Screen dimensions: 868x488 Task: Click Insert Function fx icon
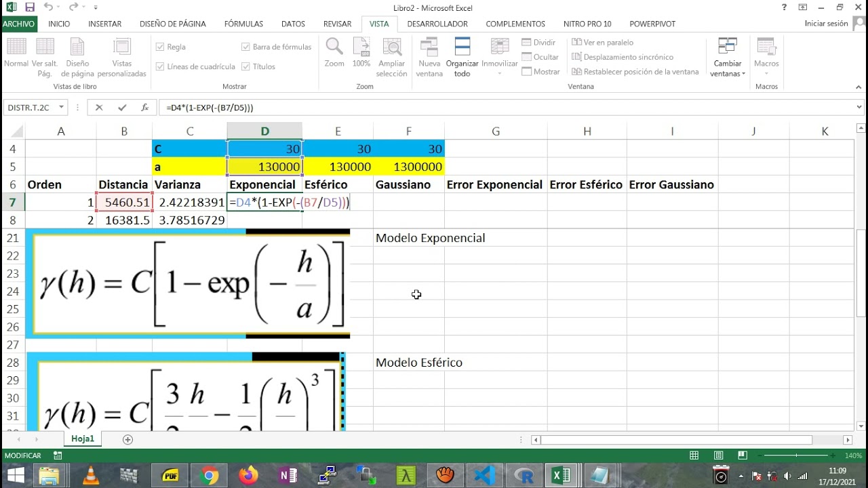click(x=144, y=107)
